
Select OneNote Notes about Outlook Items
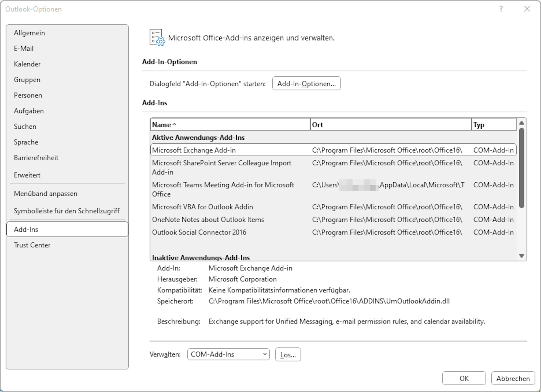[334, 220]
